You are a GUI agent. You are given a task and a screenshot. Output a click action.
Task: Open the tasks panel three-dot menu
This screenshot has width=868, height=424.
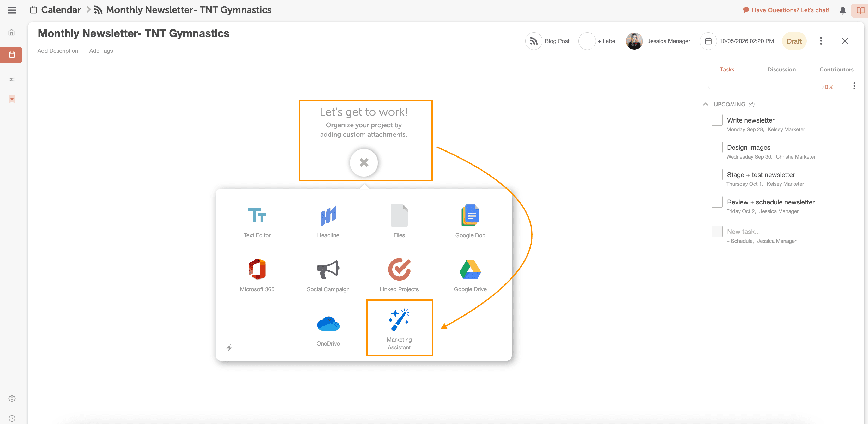pyautogui.click(x=854, y=86)
